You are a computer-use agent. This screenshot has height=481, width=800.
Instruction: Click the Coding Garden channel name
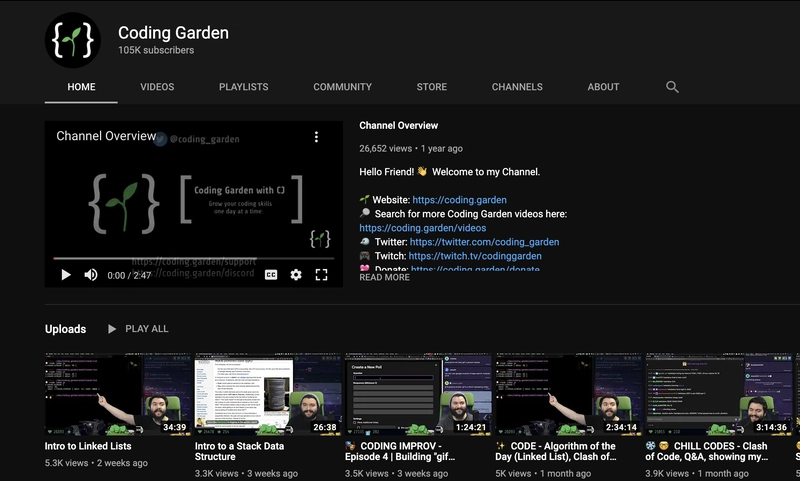173,33
